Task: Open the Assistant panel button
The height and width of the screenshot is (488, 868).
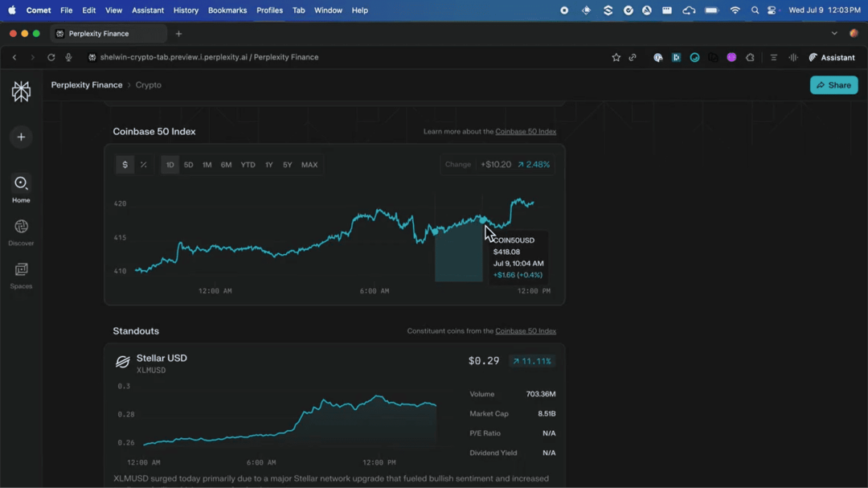Action: pyautogui.click(x=832, y=57)
